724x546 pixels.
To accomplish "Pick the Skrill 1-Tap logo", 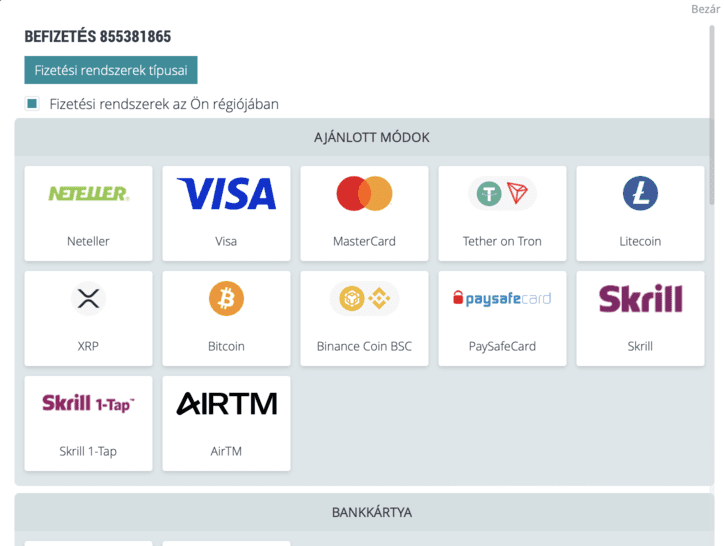I will pyautogui.click(x=88, y=403).
